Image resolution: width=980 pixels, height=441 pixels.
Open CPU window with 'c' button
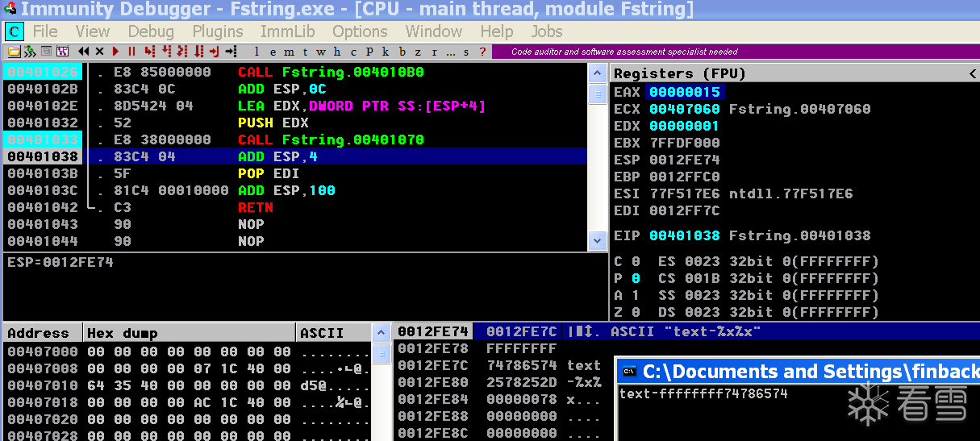[353, 52]
